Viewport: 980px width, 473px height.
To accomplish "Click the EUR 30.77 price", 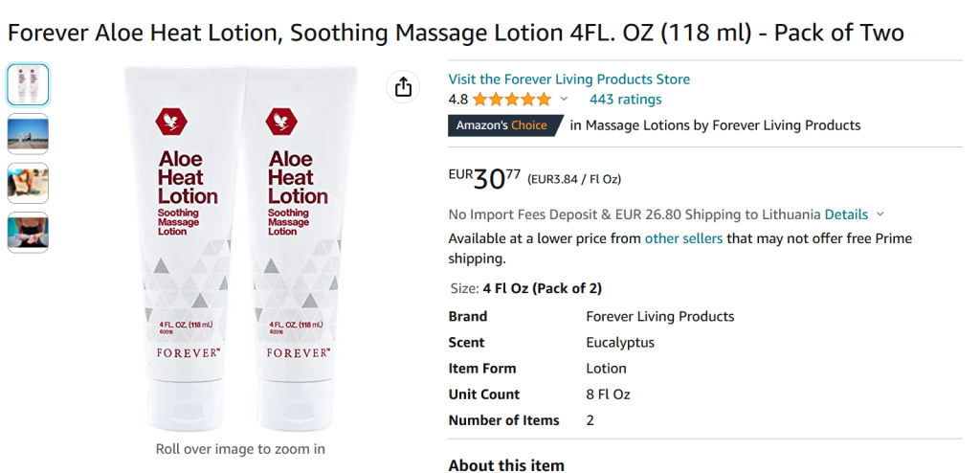I will pos(485,179).
